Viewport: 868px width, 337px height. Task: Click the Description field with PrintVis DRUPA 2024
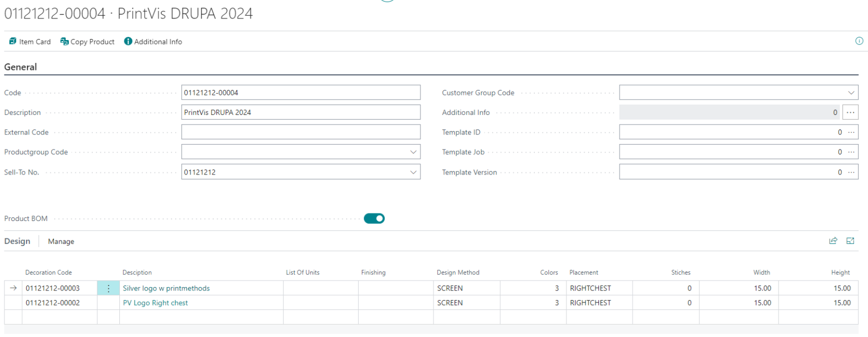coord(301,113)
